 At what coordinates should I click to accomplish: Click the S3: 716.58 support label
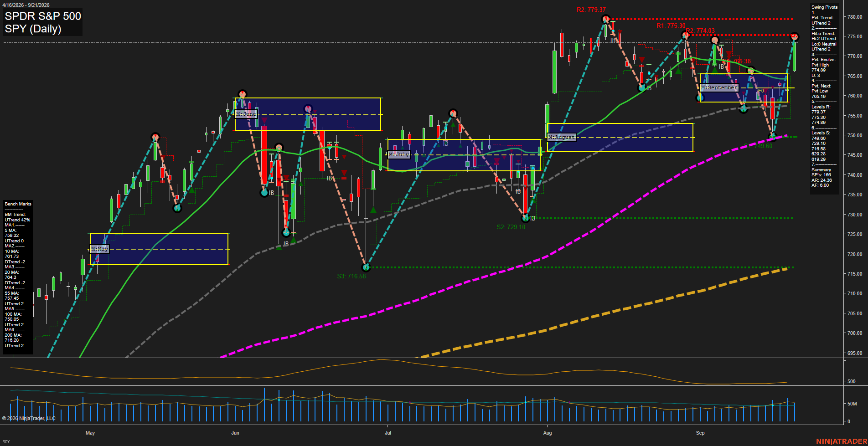click(x=351, y=276)
